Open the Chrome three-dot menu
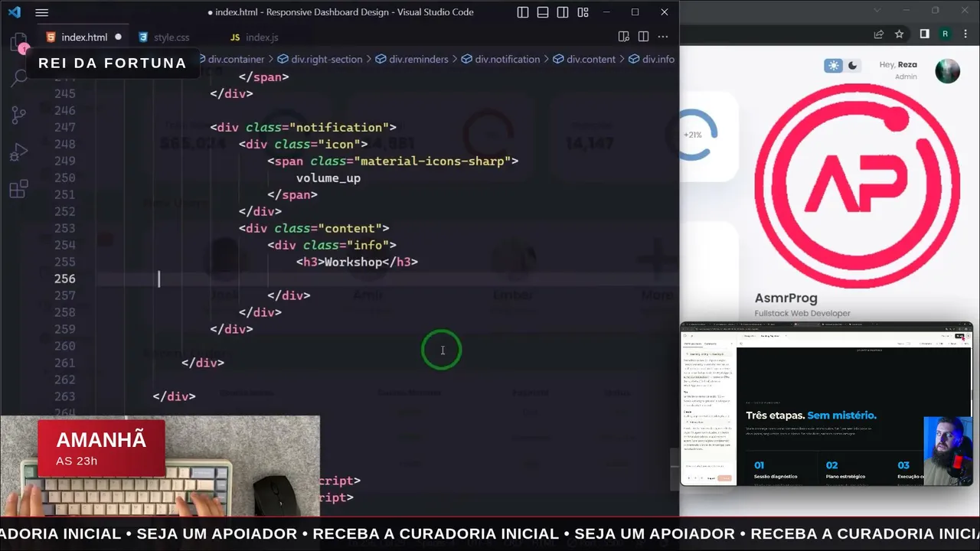This screenshot has height=551, width=980. pyautogui.click(x=965, y=34)
